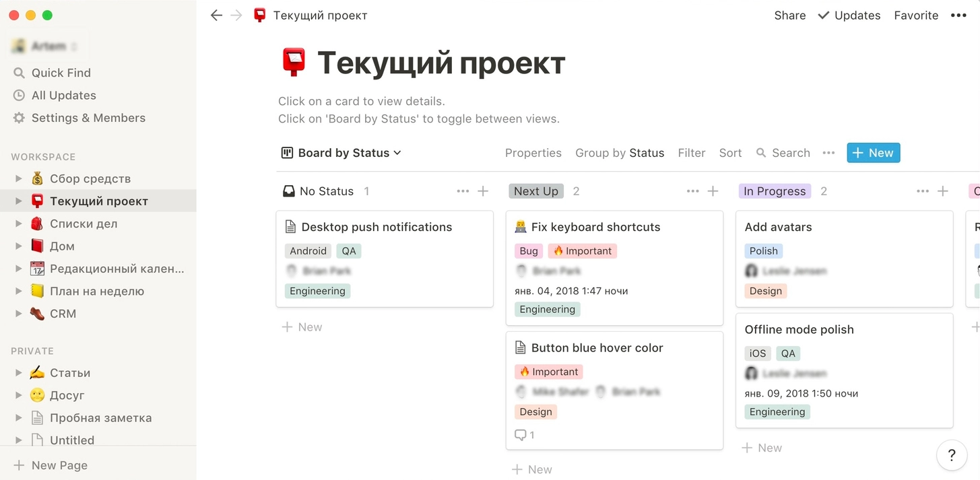Open the help question mark button

pyautogui.click(x=952, y=455)
